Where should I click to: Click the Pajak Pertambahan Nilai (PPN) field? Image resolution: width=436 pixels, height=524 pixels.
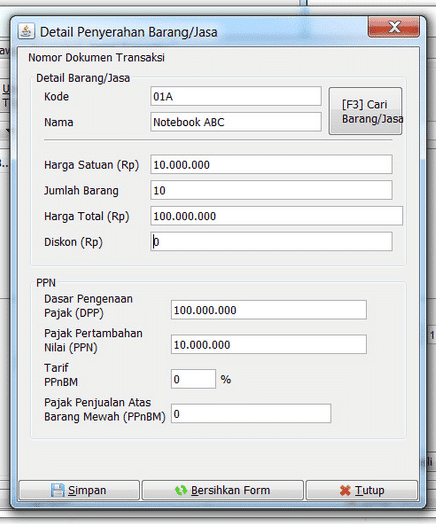pos(269,345)
